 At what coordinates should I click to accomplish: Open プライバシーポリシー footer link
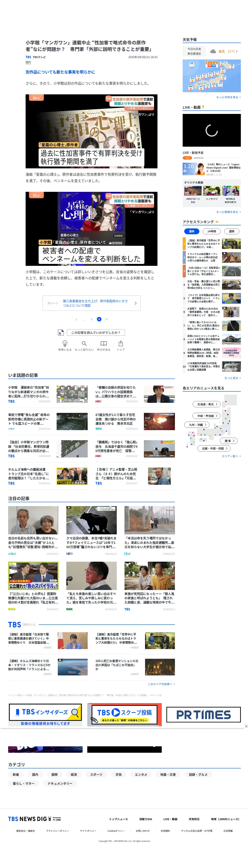[x=57, y=831]
